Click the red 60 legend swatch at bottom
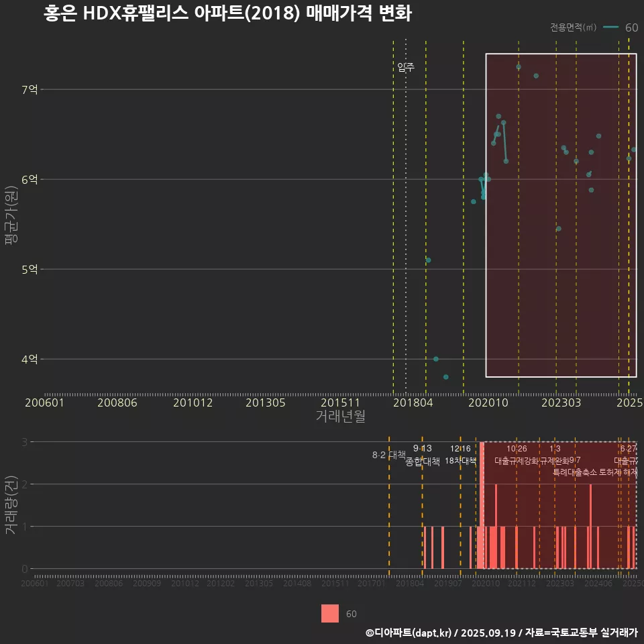 point(330,614)
